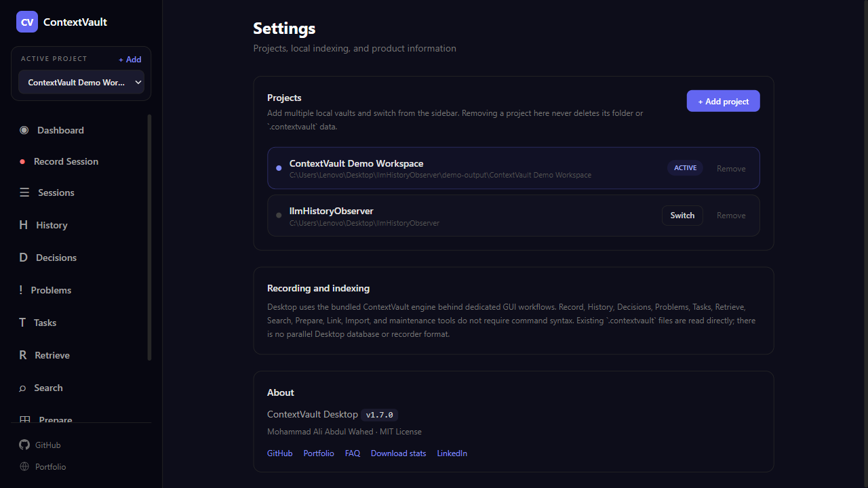Click the Decisions D icon

[23, 258]
